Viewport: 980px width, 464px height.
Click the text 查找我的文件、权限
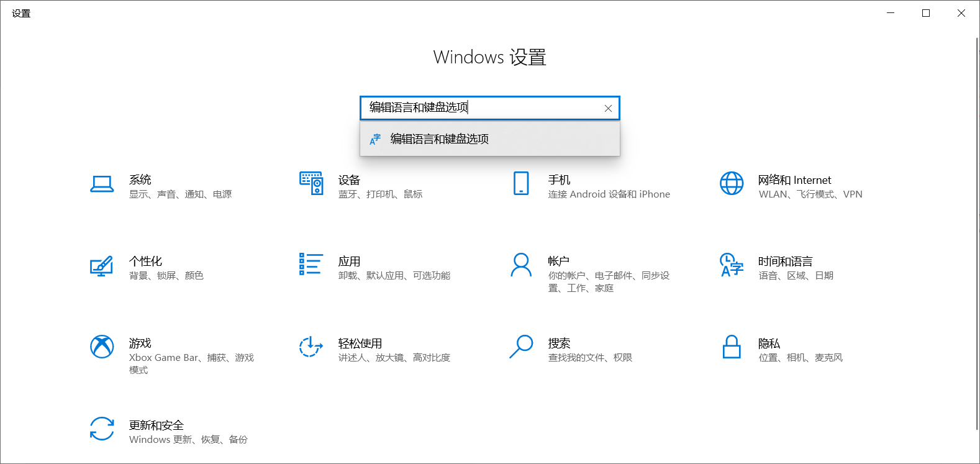[590, 358]
